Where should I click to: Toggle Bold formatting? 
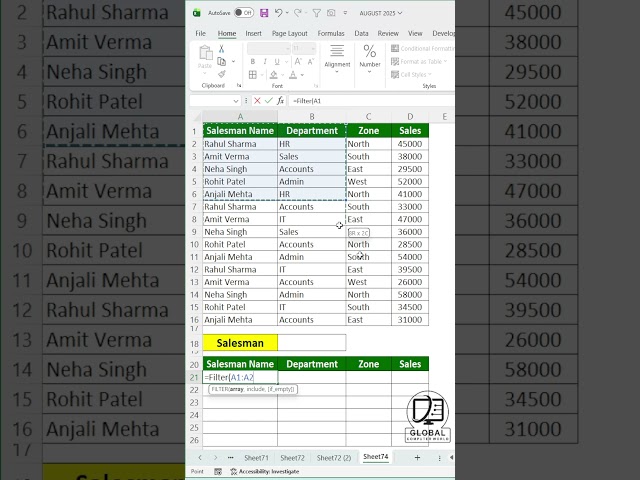[x=253, y=62]
